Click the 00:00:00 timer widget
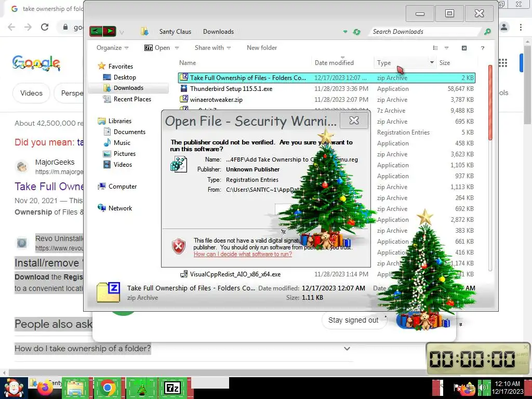This screenshot has height=399, width=532. coord(478,358)
